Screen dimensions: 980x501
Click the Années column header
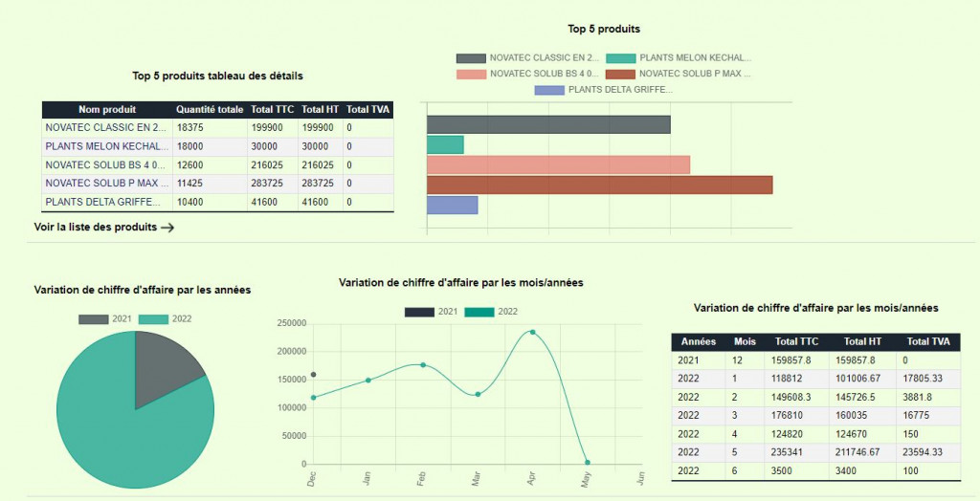pyautogui.click(x=699, y=341)
